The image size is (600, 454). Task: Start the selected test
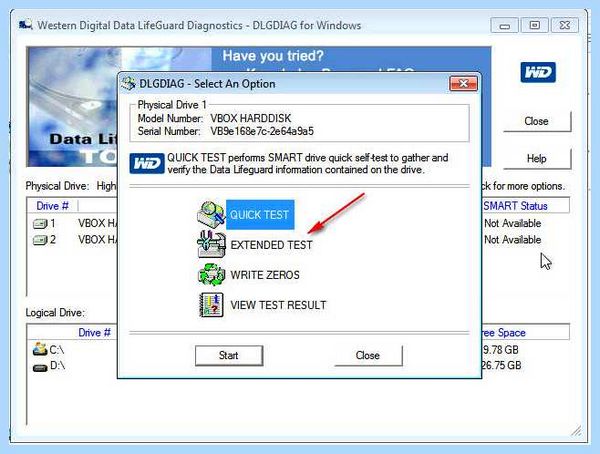pos(229,356)
